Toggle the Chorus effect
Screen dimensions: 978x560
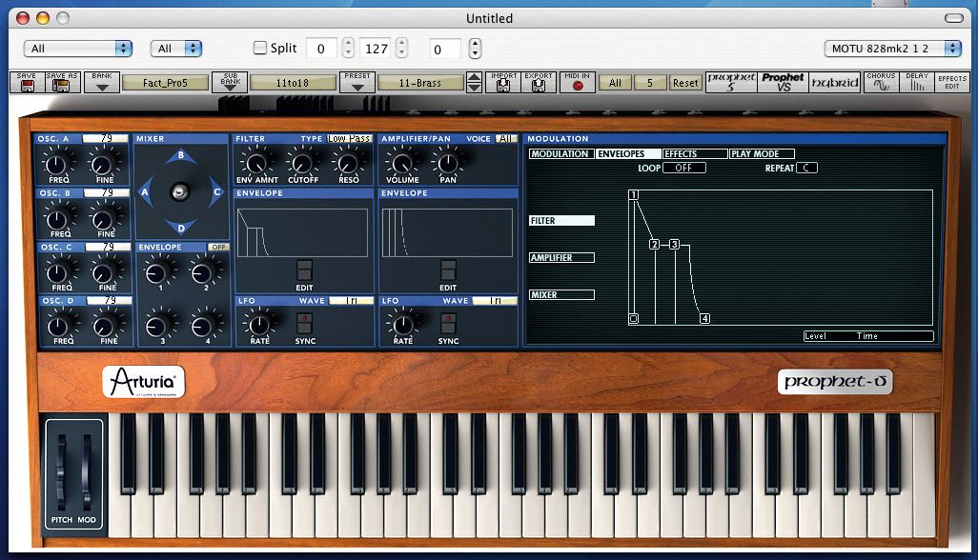(882, 82)
